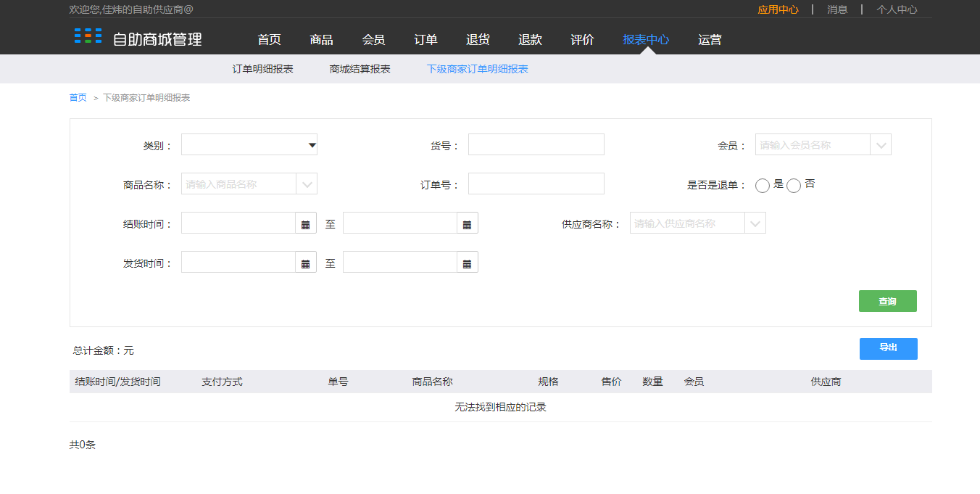Open the 类别 dropdown
The height and width of the screenshot is (494, 980).
coord(249,145)
